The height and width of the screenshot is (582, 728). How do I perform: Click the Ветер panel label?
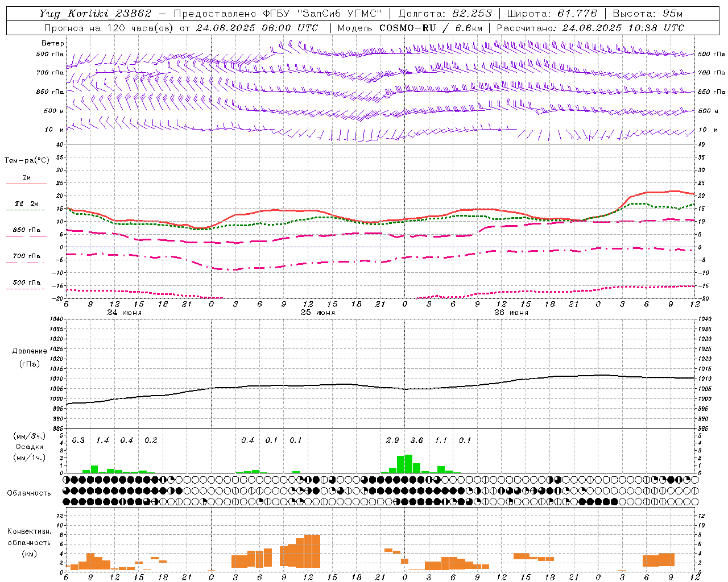[53, 43]
